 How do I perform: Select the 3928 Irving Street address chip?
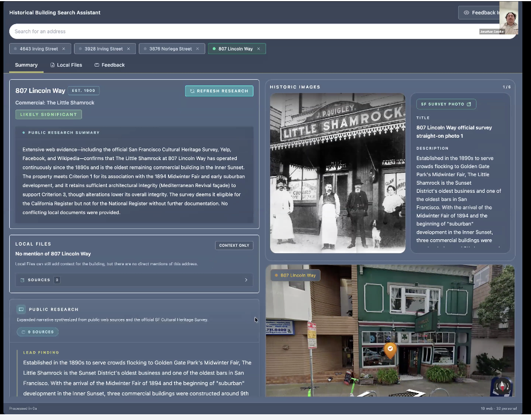(x=104, y=49)
